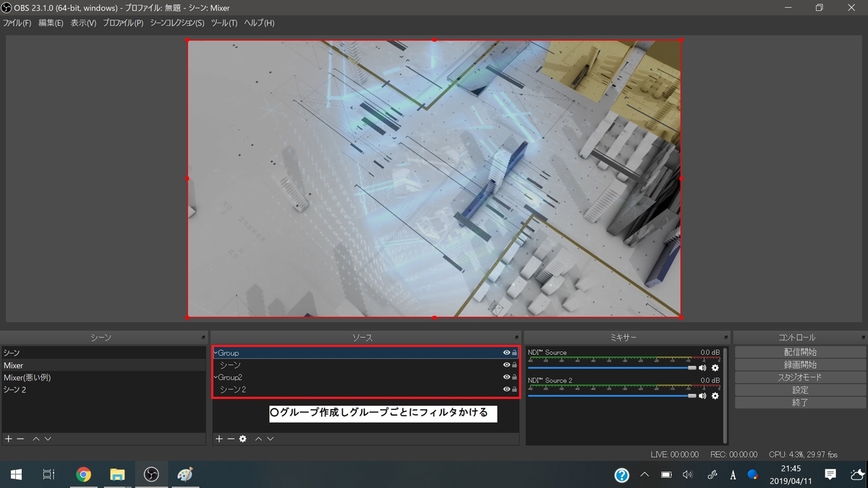Open the Windows Start menu

coord(16,474)
